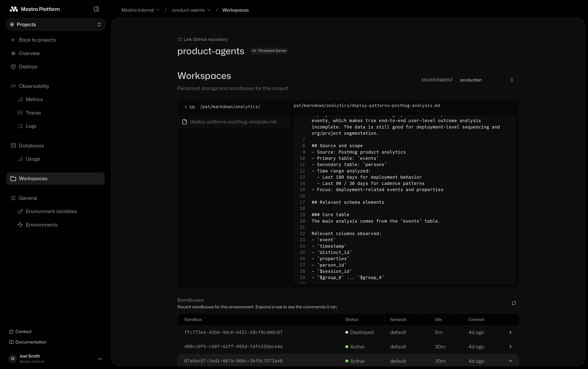588x369 pixels.
Task: Click the Workspaces folder icon
Action: coord(13,179)
